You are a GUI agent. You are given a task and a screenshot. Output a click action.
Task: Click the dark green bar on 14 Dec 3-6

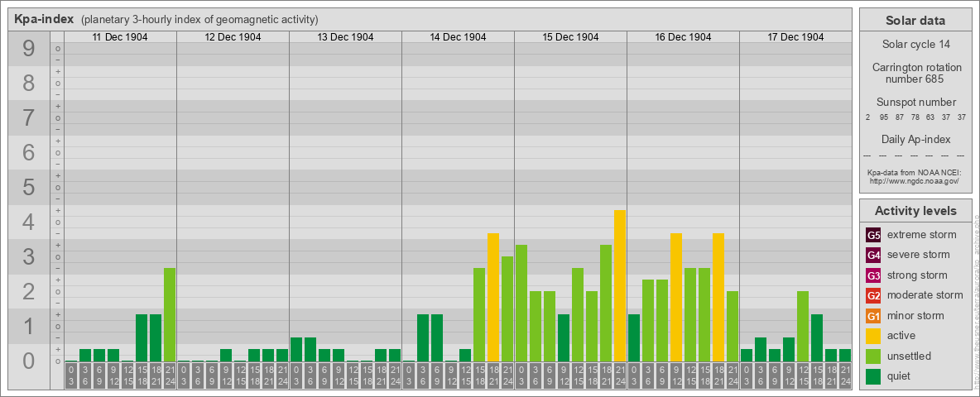click(x=423, y=338)
